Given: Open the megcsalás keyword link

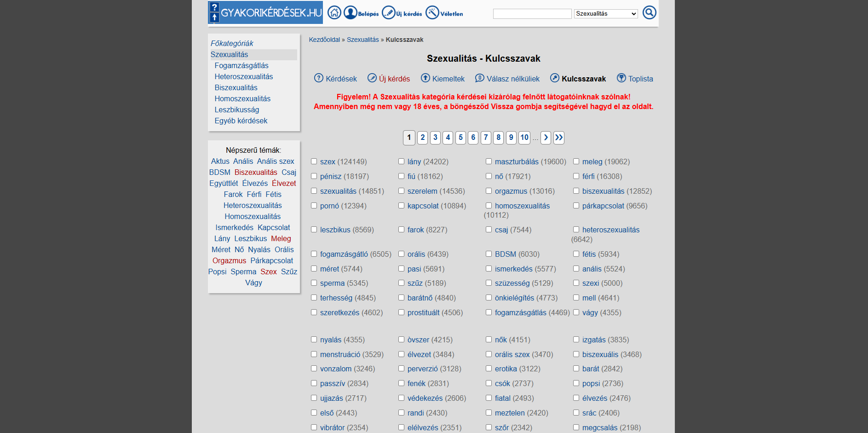Looking at the screenshot, I should [600, 427].
